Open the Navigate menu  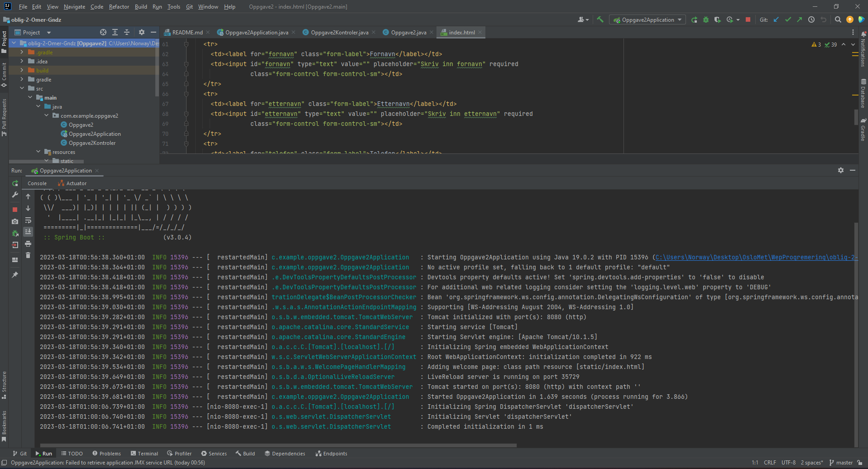pos(74,7)
